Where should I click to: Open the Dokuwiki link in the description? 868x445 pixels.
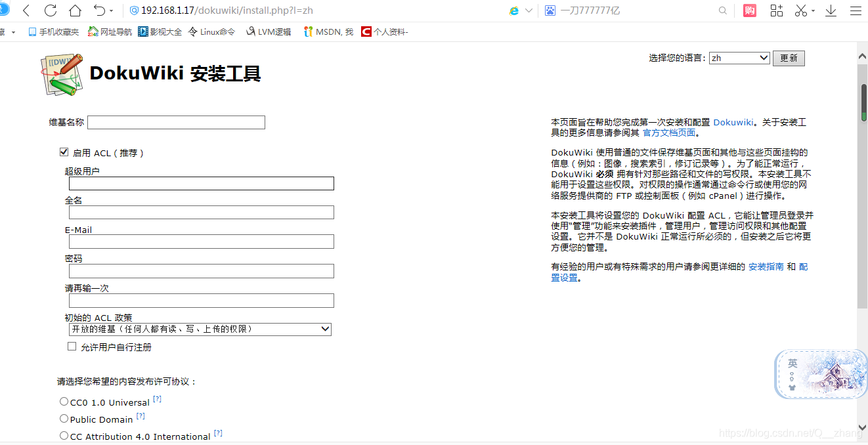click(x=733, y=122)
